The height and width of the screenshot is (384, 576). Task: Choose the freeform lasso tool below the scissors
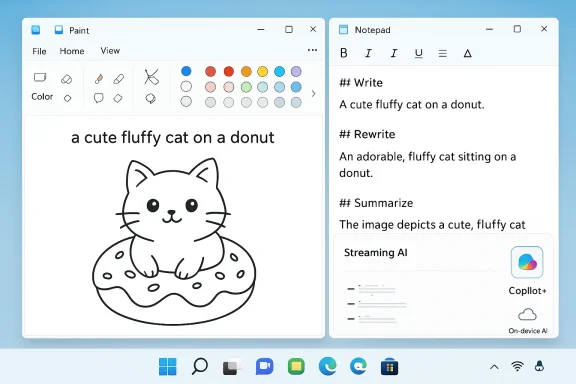point(151,98)
